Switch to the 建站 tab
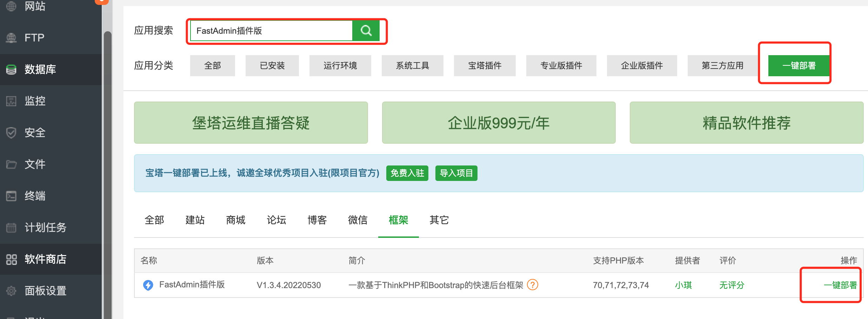868x319 pixels. click(x=195, y=220)
